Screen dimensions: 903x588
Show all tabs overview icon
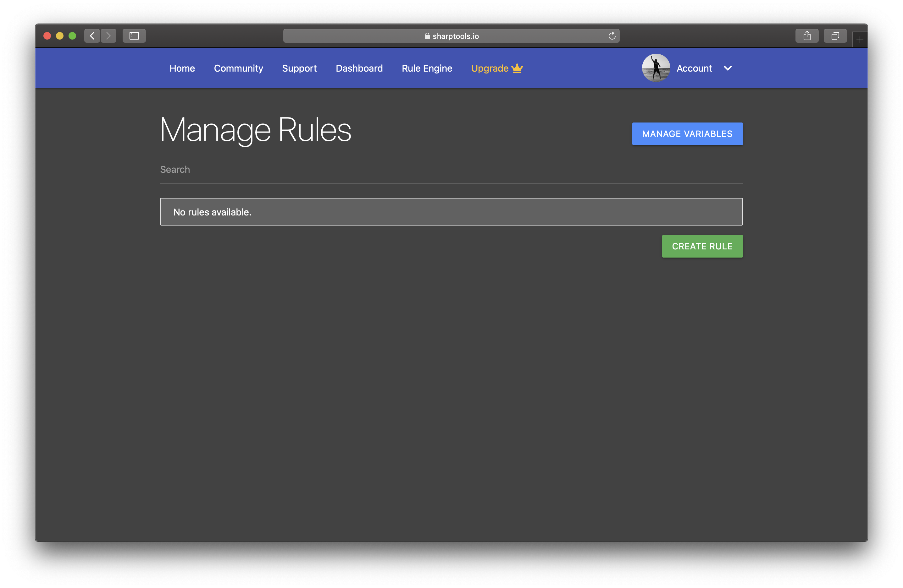tap(835, 35)
